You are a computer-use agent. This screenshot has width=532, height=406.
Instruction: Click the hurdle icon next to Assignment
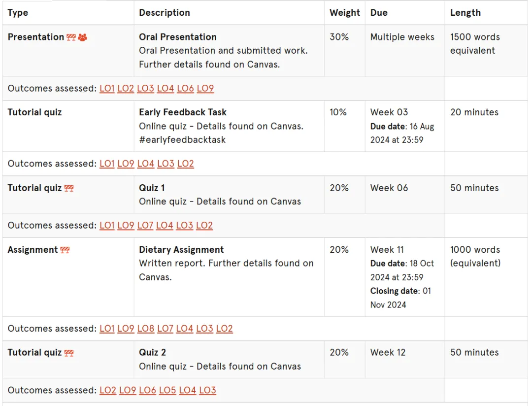coord(65,250)
